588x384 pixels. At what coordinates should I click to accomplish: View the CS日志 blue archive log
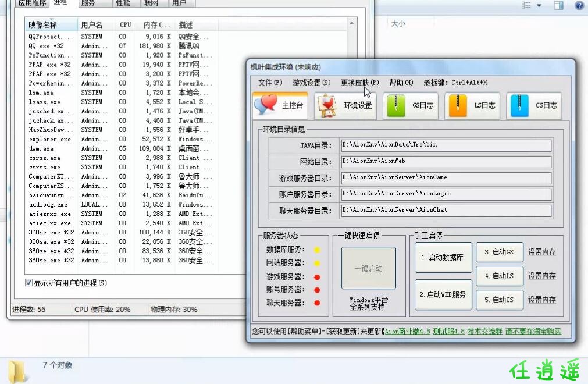[x=534, y=105]
